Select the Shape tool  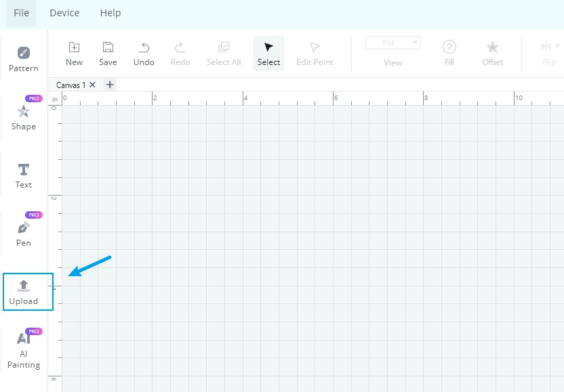coord(23,118)
